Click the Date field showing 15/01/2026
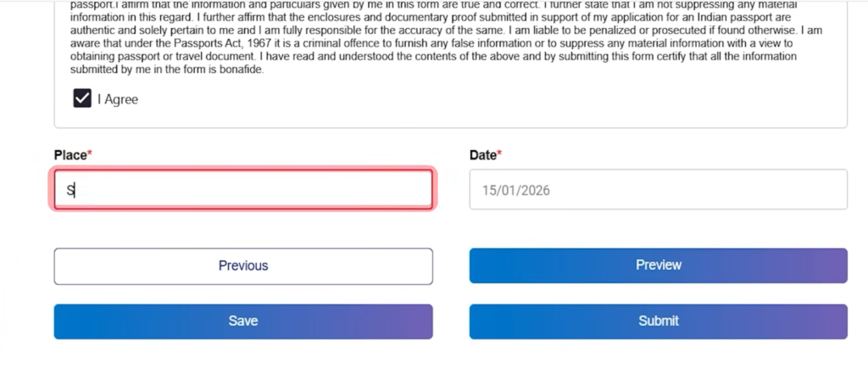Screen dimensions: 868x385 coord(658,190)
